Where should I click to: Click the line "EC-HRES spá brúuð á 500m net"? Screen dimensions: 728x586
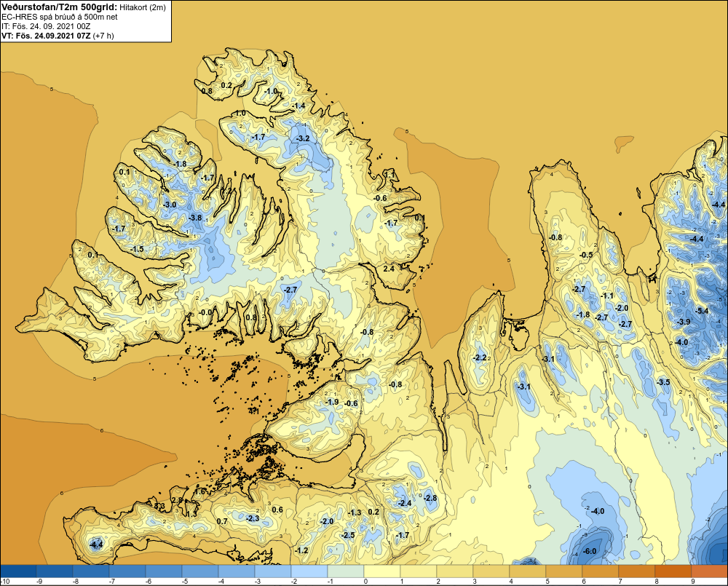[60, 17]
